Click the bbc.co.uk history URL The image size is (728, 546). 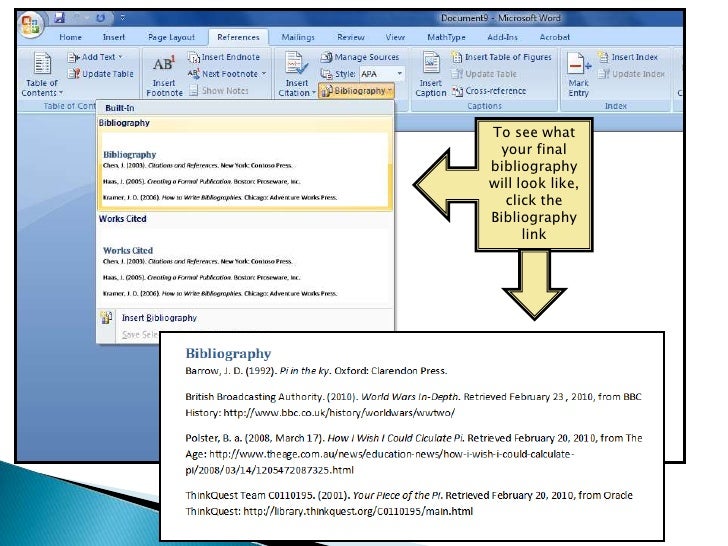(339, 412)
